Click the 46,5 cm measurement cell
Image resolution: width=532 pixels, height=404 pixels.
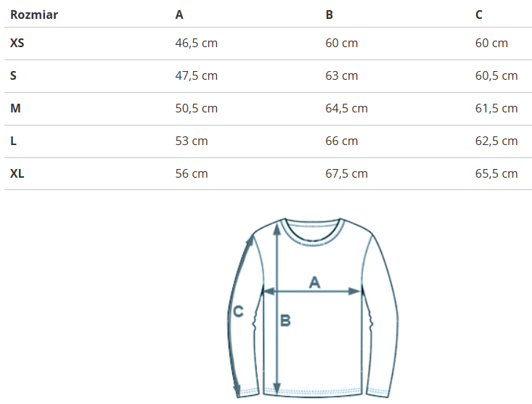point(196,43)
